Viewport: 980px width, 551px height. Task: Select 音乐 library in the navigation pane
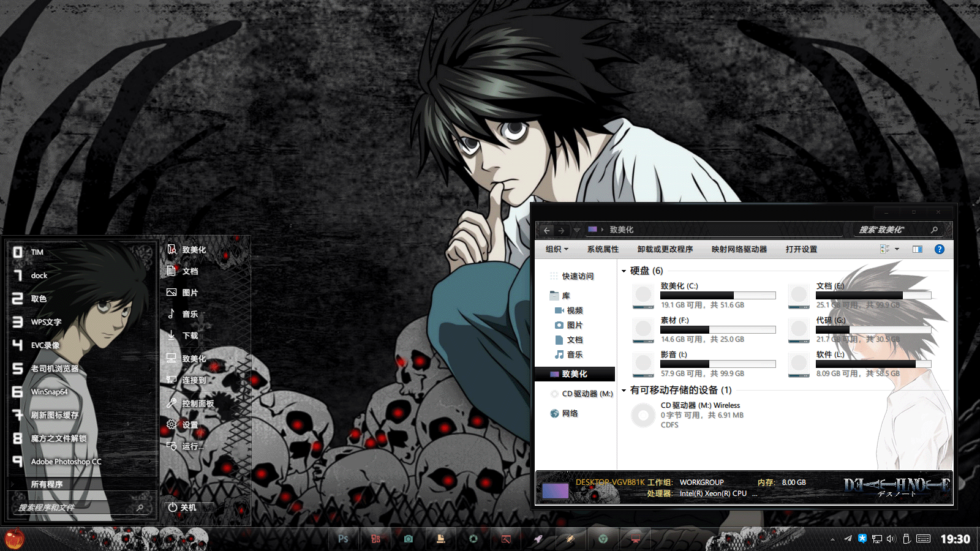click(568, 354)
